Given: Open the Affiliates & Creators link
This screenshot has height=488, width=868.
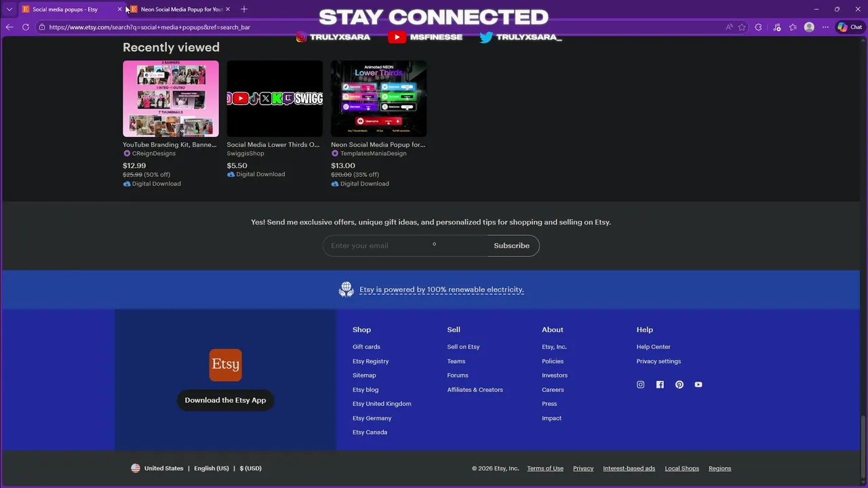Looking at the screenshot, I should coord(475,390).
